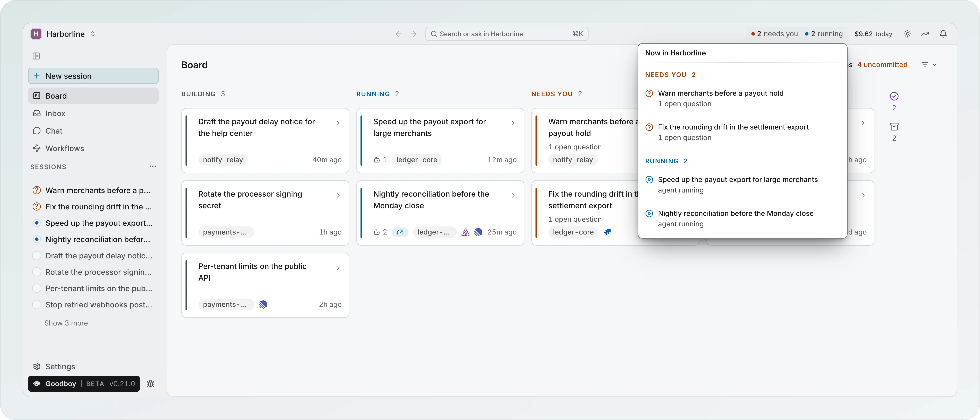
Task: Open Chat in the sidebar
Action: pos(93,131)
